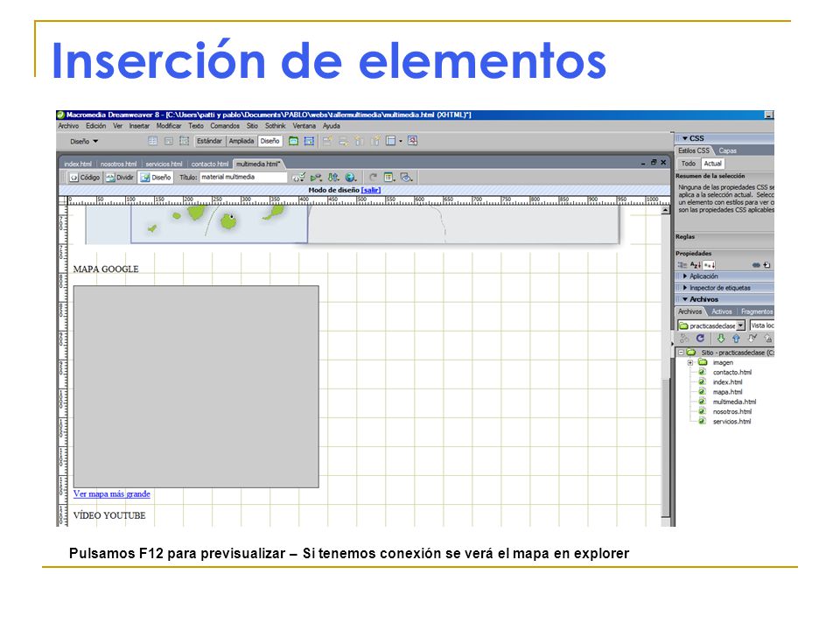Screen dimensions: 840x630
Task: Expand the imagen folder
Action: (x=690, y=362)
